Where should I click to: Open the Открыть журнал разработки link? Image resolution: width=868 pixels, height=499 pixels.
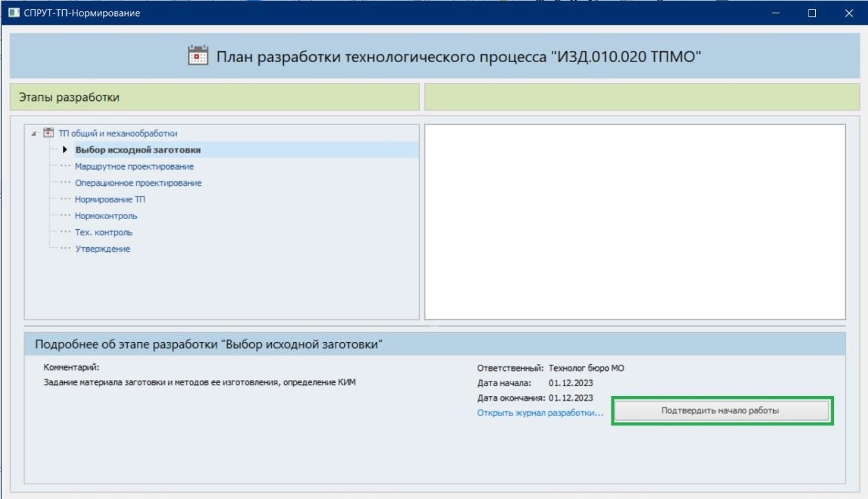click(x=540, y=413)
